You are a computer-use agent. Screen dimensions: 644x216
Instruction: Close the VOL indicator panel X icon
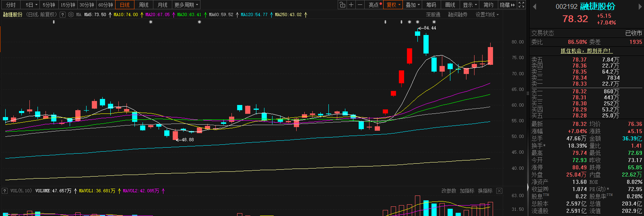click(x=499, y=191)
